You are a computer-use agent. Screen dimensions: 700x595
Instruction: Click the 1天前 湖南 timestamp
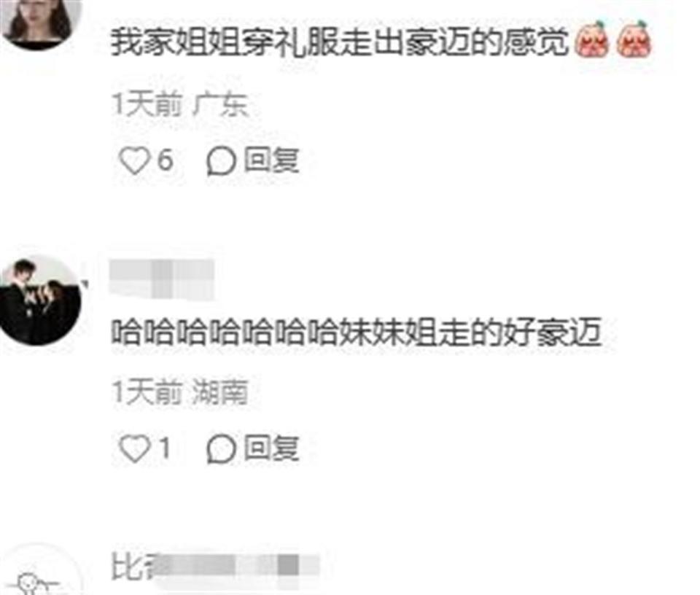point(179,392)
